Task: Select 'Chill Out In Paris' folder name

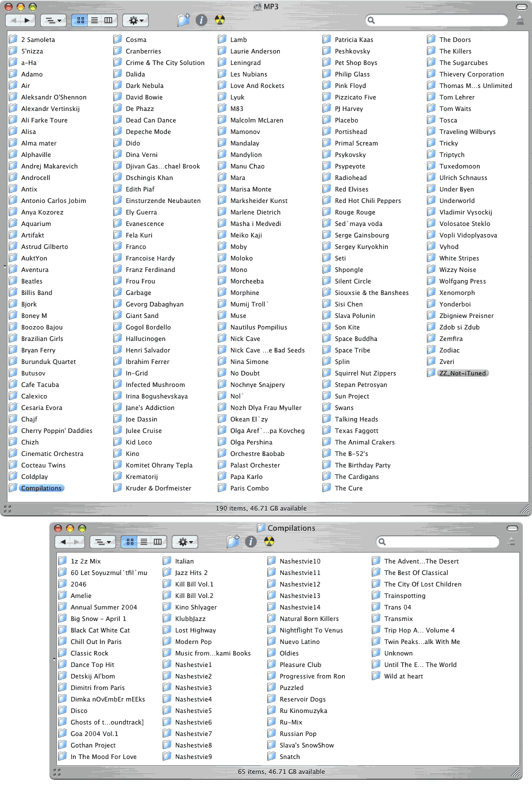Action: tap(96, 642)
